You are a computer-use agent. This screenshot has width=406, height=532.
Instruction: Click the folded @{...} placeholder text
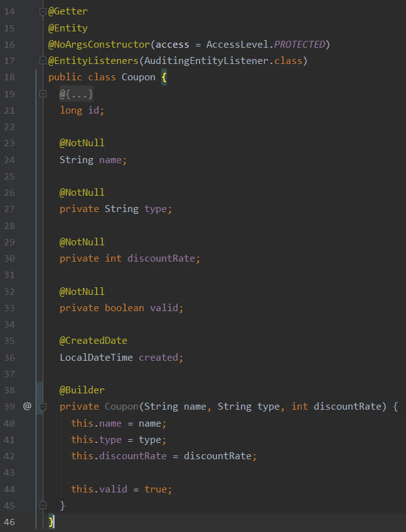coord(77,94)
